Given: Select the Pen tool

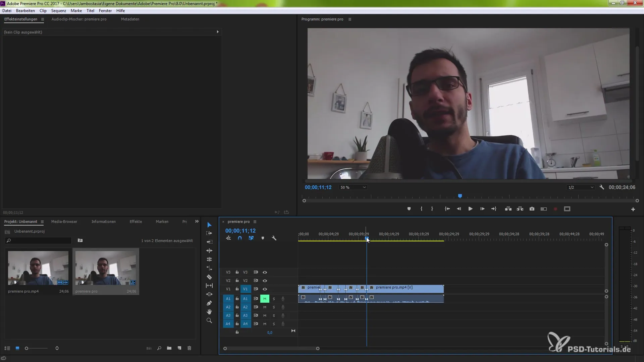Looking at the screenshot, I should [209, 303].
